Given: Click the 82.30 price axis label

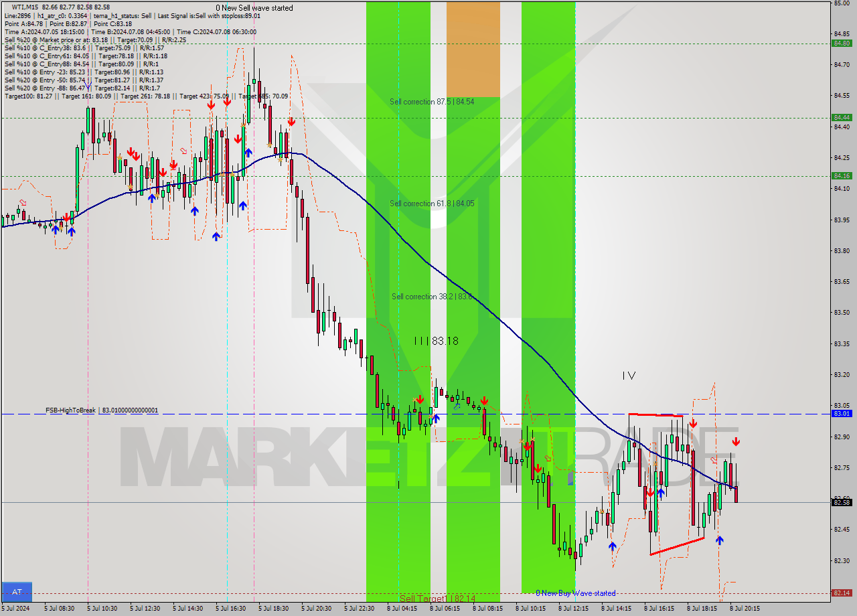Looking at the screenshot, I should 841,560.
